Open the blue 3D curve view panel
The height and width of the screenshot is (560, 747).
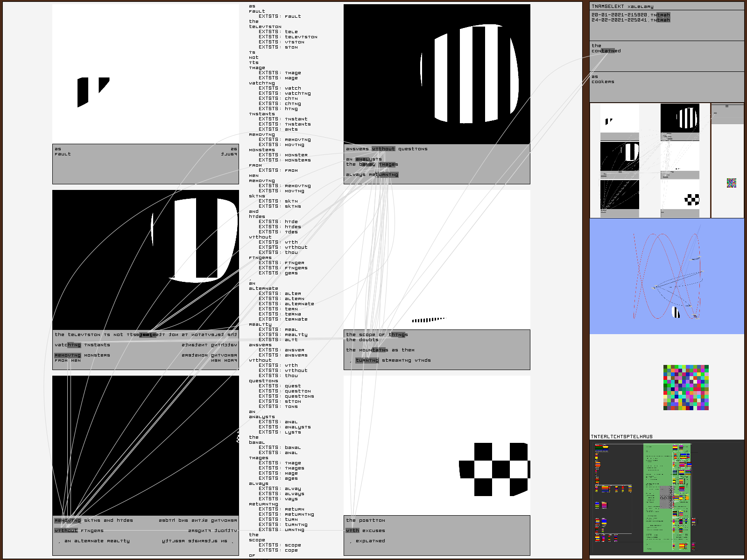[x=667, y=276]
